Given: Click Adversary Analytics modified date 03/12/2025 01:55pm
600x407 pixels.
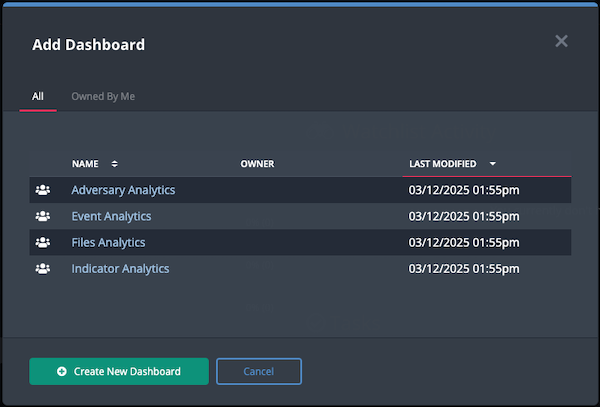Looking at the screenshot, I should click(x=464, y=190).
